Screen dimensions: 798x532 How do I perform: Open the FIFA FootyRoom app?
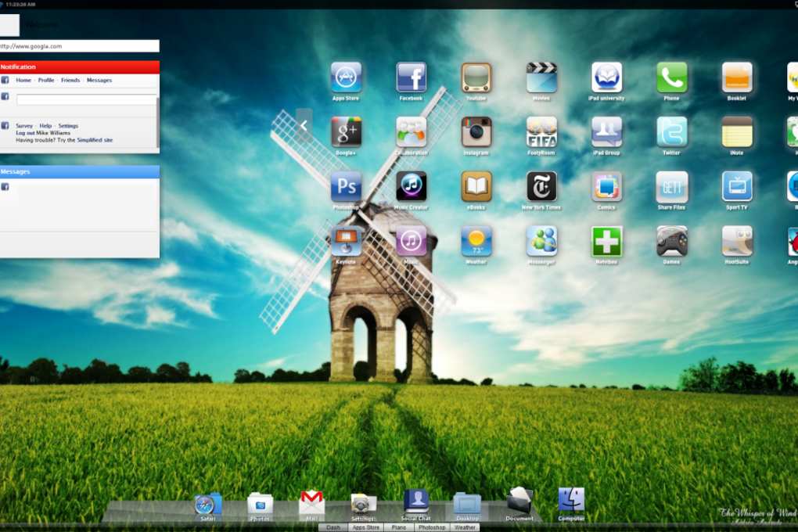[x=541, y=132]
